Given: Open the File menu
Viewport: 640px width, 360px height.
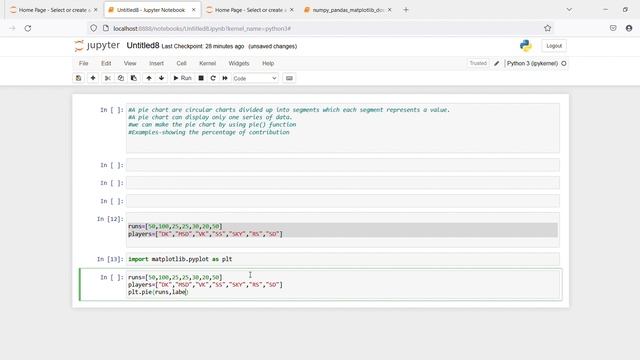Looking at the screenshot, I should [84, 63].
